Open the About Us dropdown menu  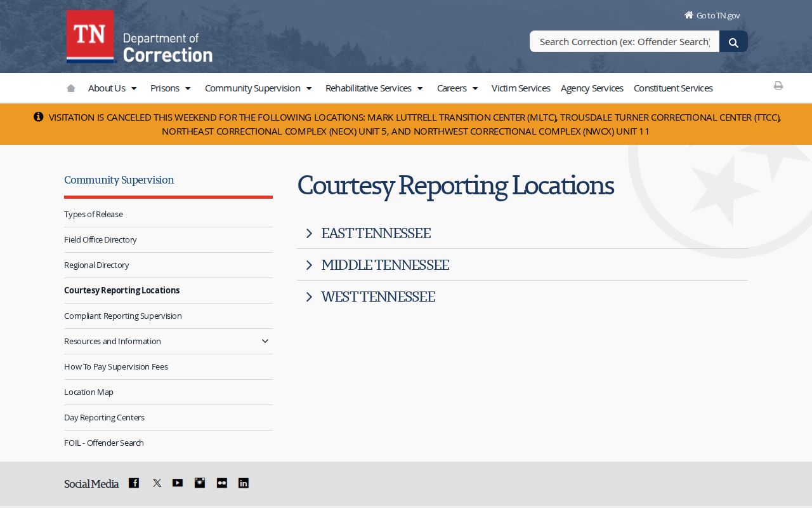pyautogui.click(x=112, y=88)
